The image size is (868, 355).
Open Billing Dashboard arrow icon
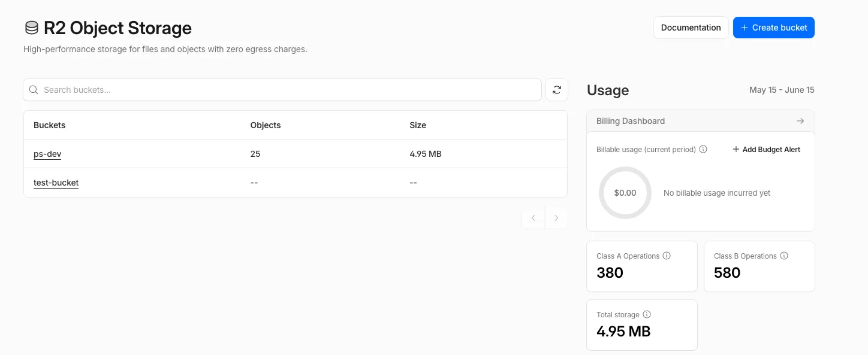pos(800,121)
